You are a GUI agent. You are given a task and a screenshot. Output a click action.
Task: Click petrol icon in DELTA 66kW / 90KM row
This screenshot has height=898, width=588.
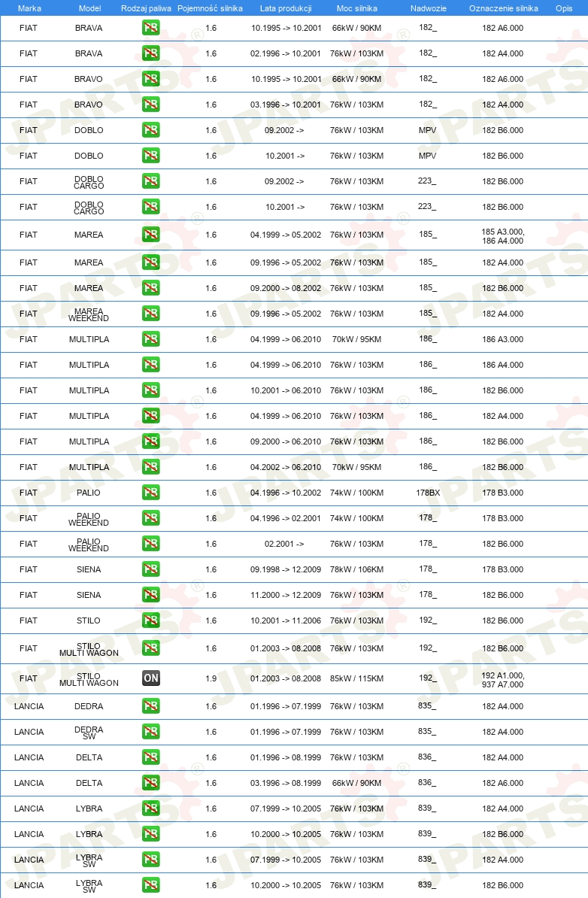(x=151, y=783)
